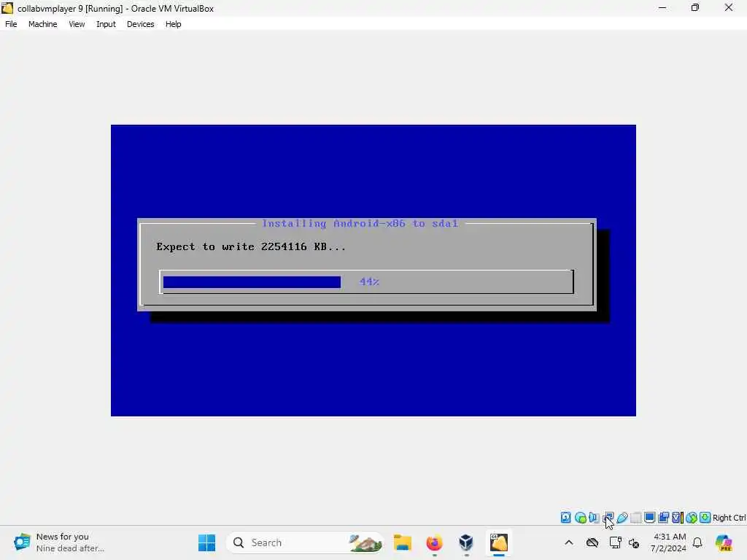Click the optical drive status icon
Screen dimensions: 747x560
click(x=580, y=518)
